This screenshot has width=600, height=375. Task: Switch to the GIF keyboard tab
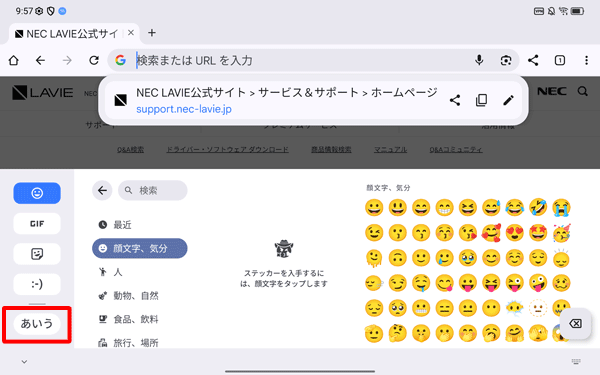37,223
